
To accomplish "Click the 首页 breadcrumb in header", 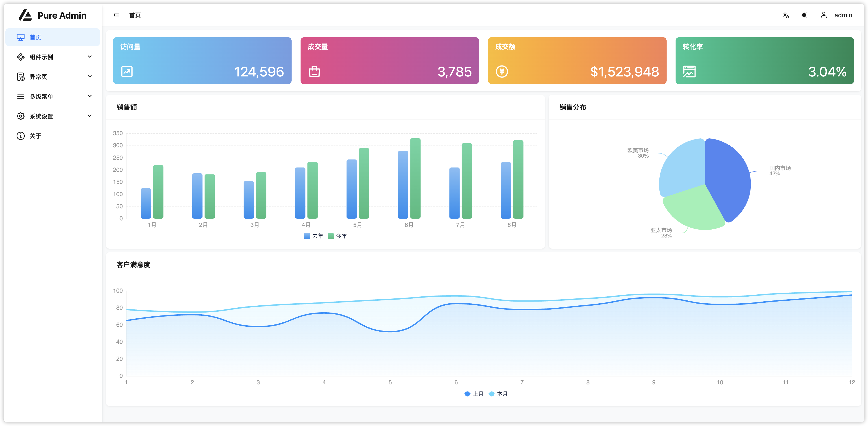I will click(135, 15).
